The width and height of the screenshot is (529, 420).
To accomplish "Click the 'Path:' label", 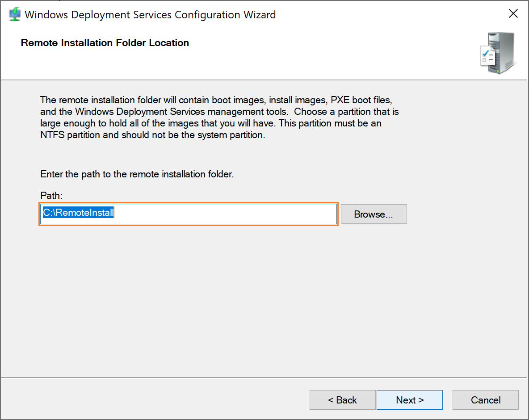I will [x=51, y=195].
